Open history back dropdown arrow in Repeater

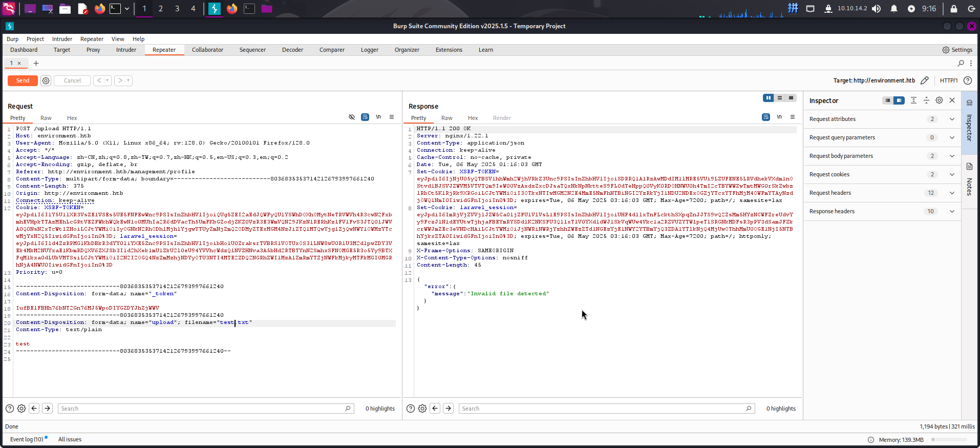pos(107,80)
